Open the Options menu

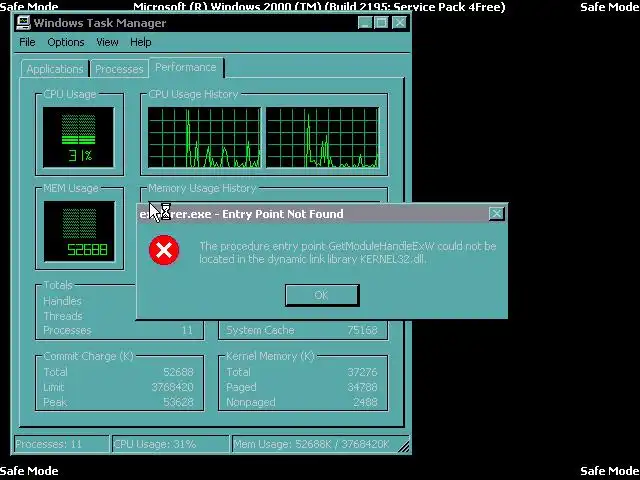pos(66,42)
